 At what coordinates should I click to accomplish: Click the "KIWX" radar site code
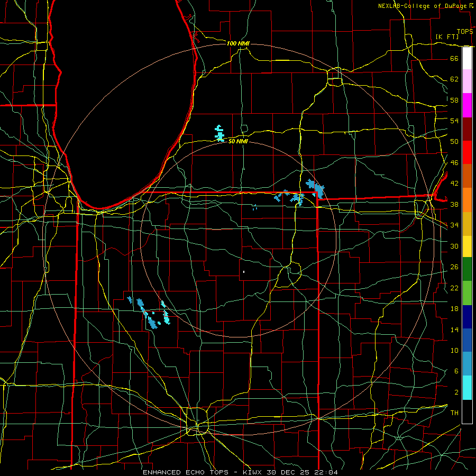click(253, 472)
